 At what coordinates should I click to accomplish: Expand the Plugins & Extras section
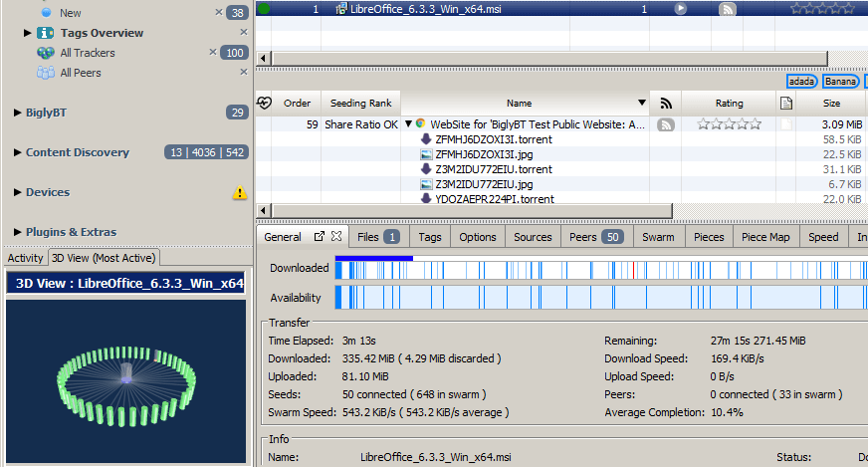(17, 232)
